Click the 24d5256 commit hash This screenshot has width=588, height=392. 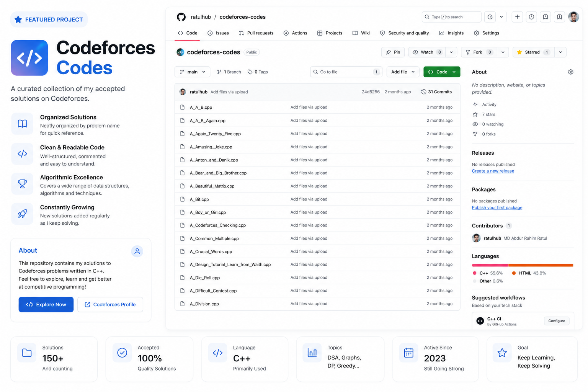point(371,92)
